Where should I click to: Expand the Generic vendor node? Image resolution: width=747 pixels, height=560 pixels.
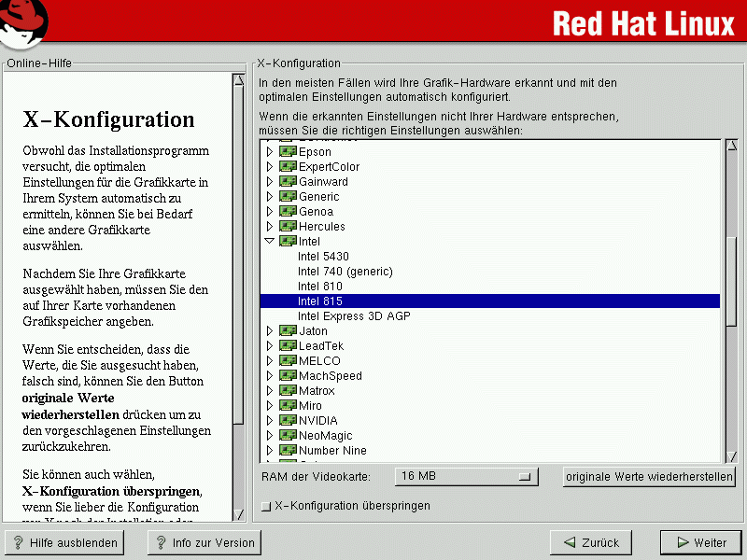[270, 197]
